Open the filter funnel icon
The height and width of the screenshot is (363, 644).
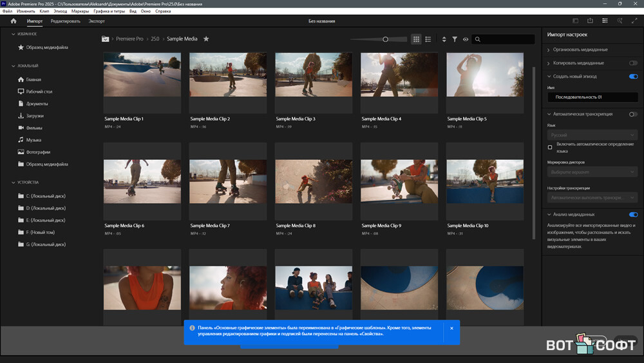(455, 39)
